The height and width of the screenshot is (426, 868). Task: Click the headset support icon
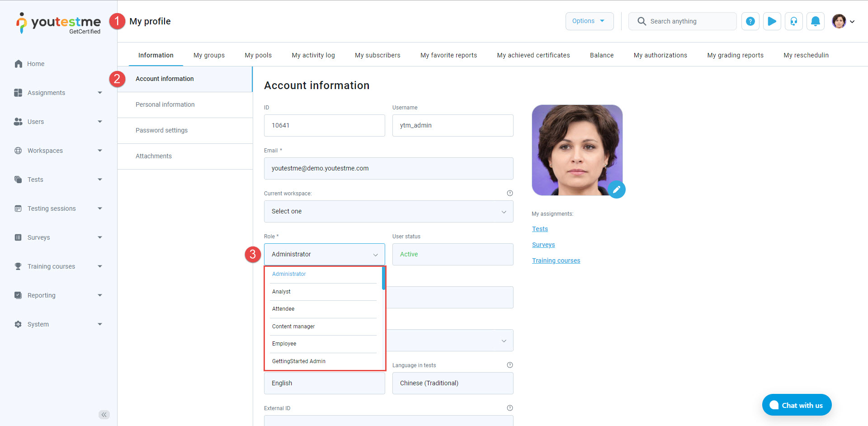(x=793, y=21)
